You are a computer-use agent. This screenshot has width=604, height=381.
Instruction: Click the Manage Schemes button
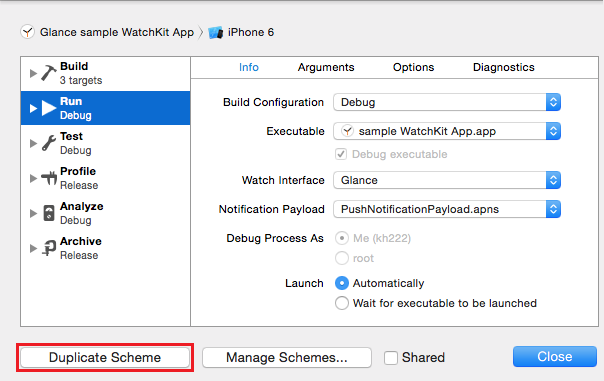tap(287, 358)
